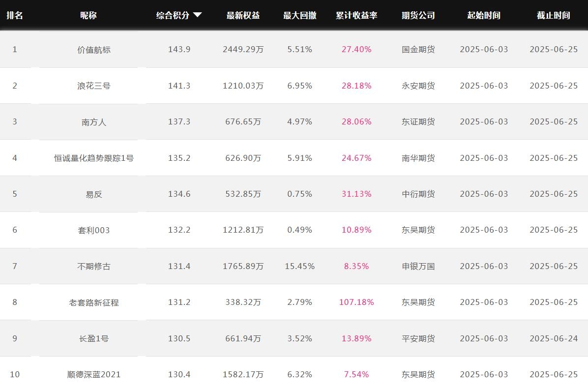Image resolution: width=588 pixels, height=391 pixels.
Task: Click drawdown value 0.75%
Action: (x=299, y=194)
